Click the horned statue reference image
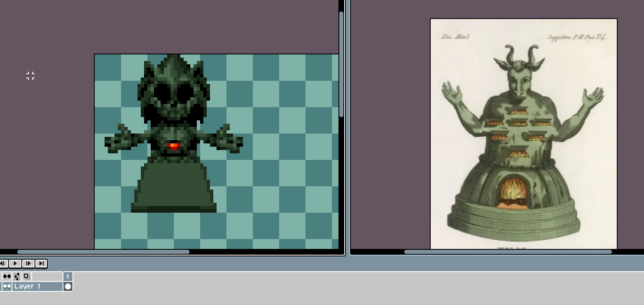Image resolution: width=644 pixels, height=305 pixels. tap(524, 134)
